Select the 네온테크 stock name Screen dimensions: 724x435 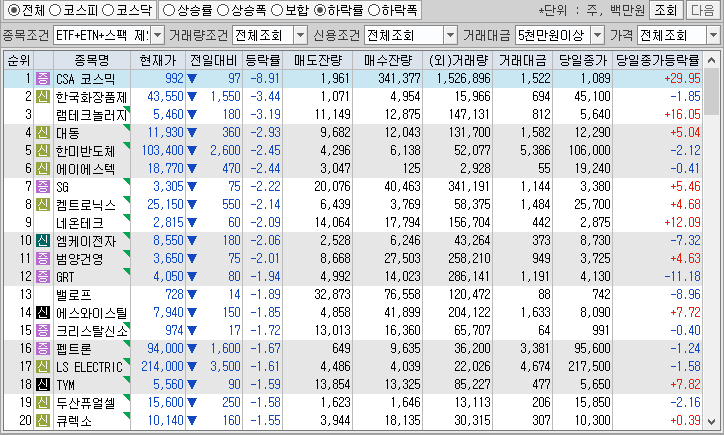click(80, 223)
